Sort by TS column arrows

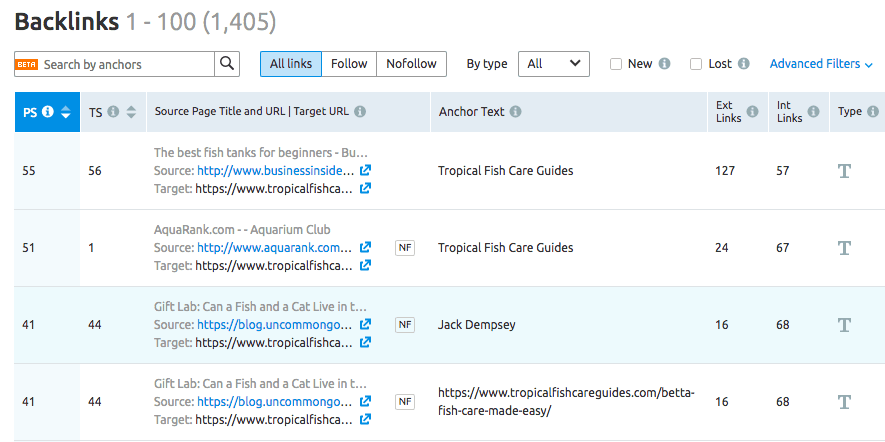tap(131, 112)
